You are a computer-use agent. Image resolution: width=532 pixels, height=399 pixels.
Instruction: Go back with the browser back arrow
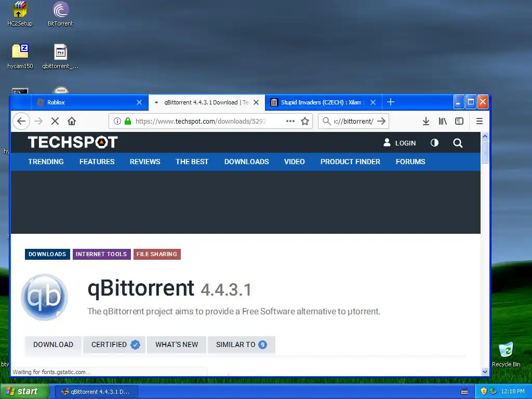click(21, 121)
